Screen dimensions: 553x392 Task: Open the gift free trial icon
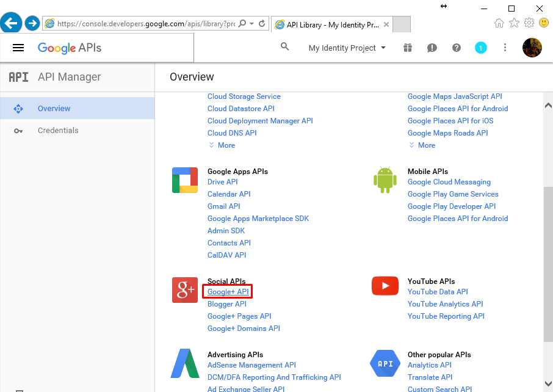pyautogui.click(x=408, y=48)
